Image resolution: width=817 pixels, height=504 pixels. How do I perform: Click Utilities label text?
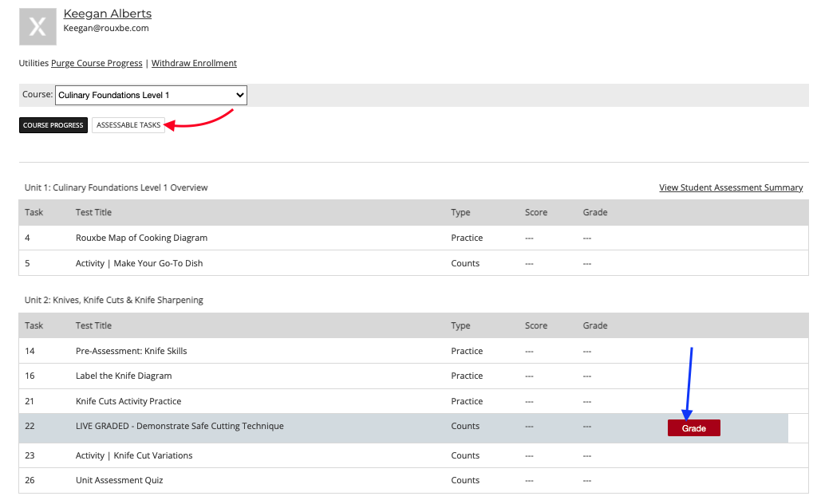tap(34, 63)
